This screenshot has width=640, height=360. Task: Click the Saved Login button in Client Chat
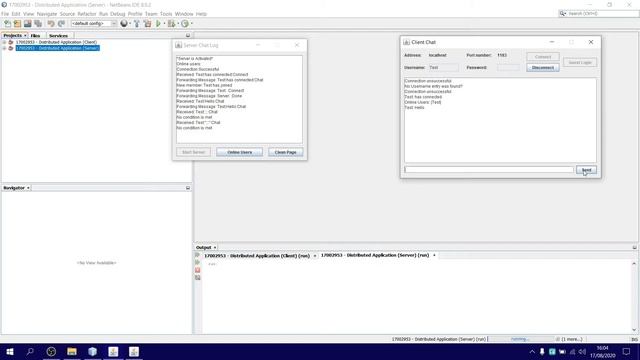click(580, 62)
